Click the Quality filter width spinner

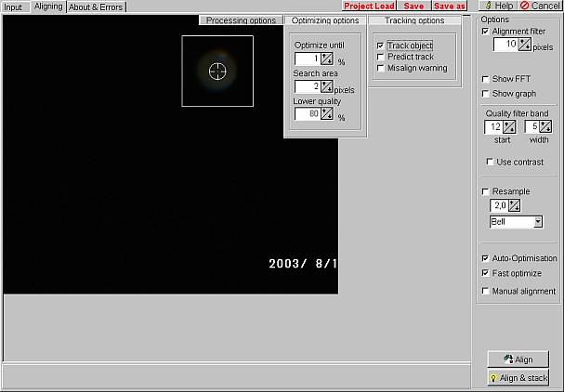(544, 126)
